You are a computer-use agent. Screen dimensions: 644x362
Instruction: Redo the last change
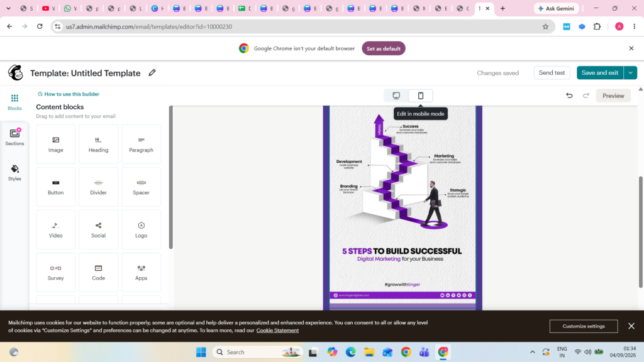[x=586, y=96]
